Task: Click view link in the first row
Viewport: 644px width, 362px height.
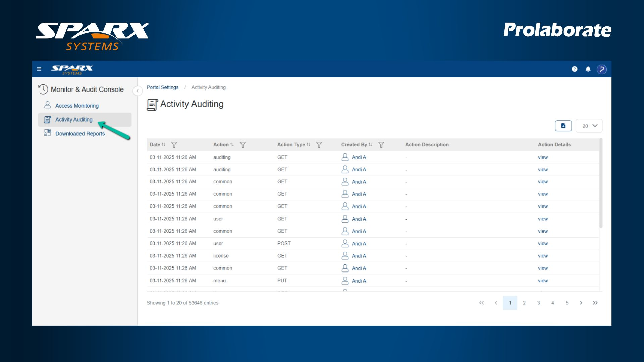Action: 543,157
